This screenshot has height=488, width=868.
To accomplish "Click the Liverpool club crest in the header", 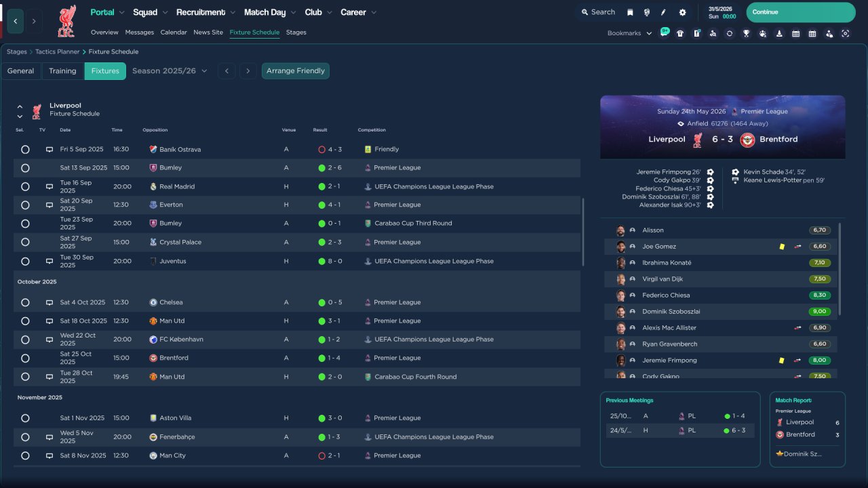I will coord(66,20).
